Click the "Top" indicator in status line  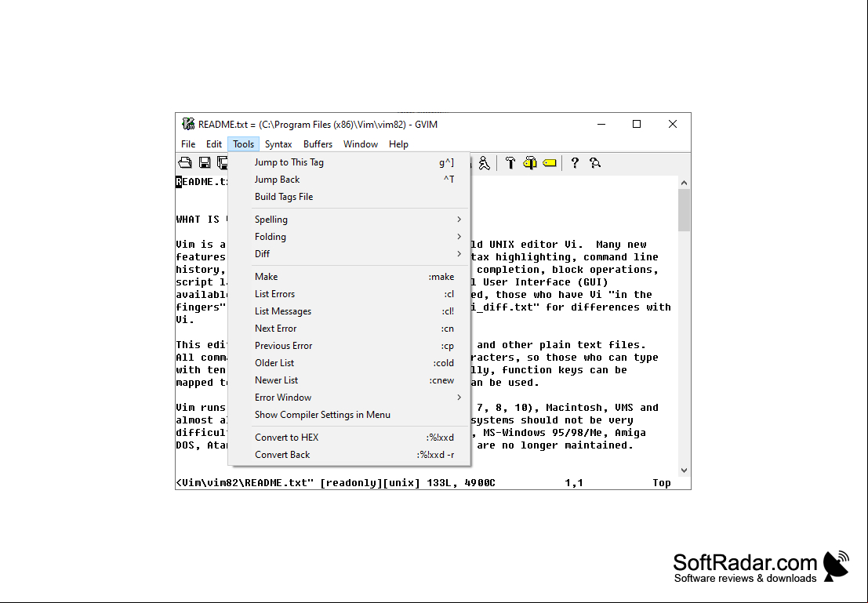[x=662, y=483]
